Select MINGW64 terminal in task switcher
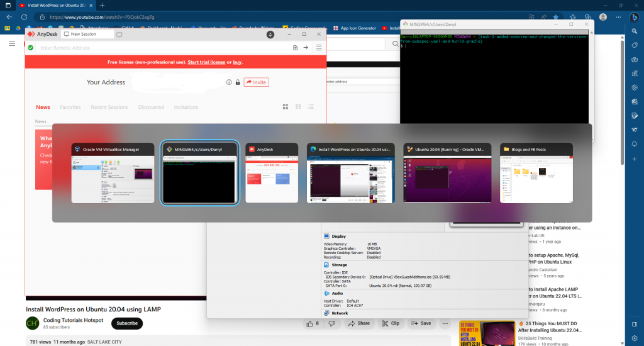The height and width of the screenshot is (346, 644). (199, 173)
